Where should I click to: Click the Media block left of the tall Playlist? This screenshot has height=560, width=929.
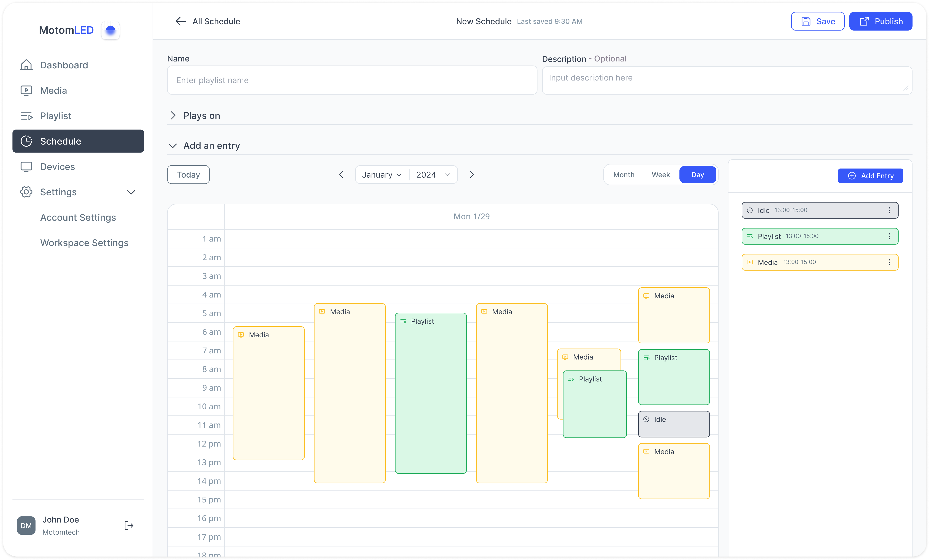pyautogui.click(x=350, y=393)
